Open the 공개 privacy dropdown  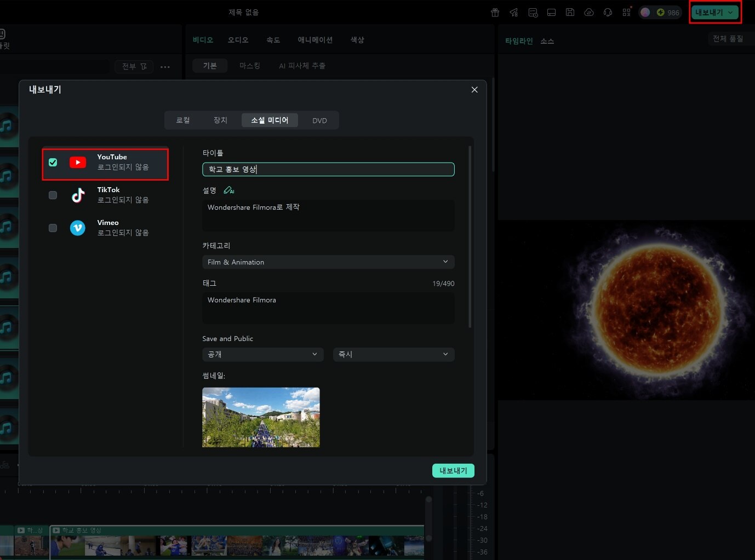coord(262,354)
